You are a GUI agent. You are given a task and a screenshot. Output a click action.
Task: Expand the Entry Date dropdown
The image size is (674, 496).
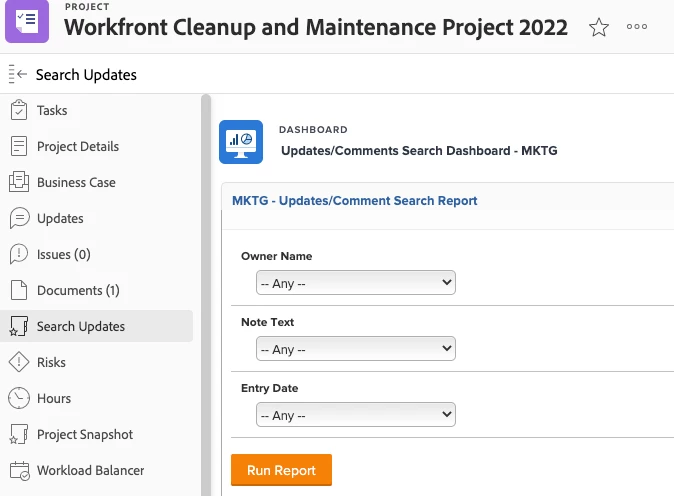[x=355, y=415]
